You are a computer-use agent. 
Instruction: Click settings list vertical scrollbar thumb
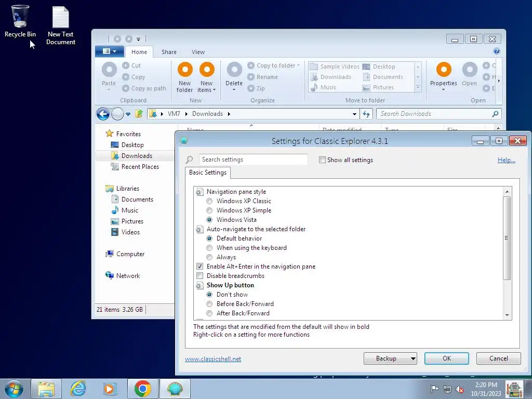(x=507, y=238)
